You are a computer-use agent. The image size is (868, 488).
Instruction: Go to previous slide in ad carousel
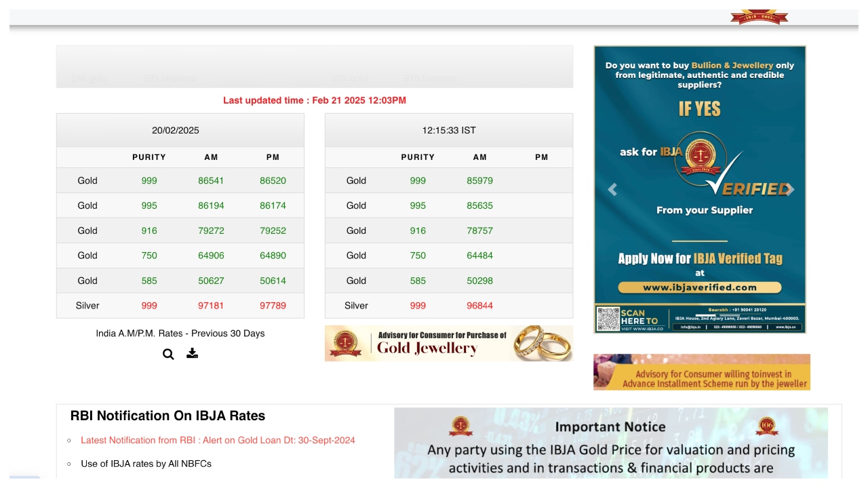[612, 190]
